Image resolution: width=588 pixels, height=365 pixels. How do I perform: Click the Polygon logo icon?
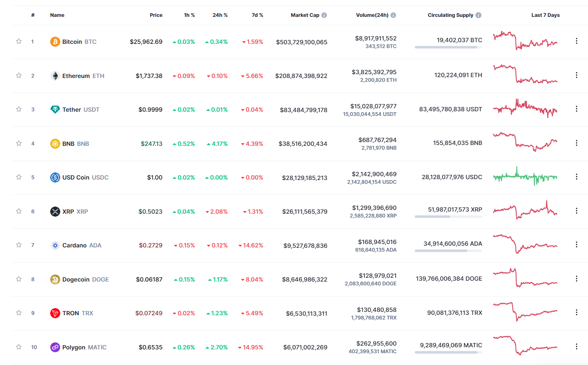(55, 347)
